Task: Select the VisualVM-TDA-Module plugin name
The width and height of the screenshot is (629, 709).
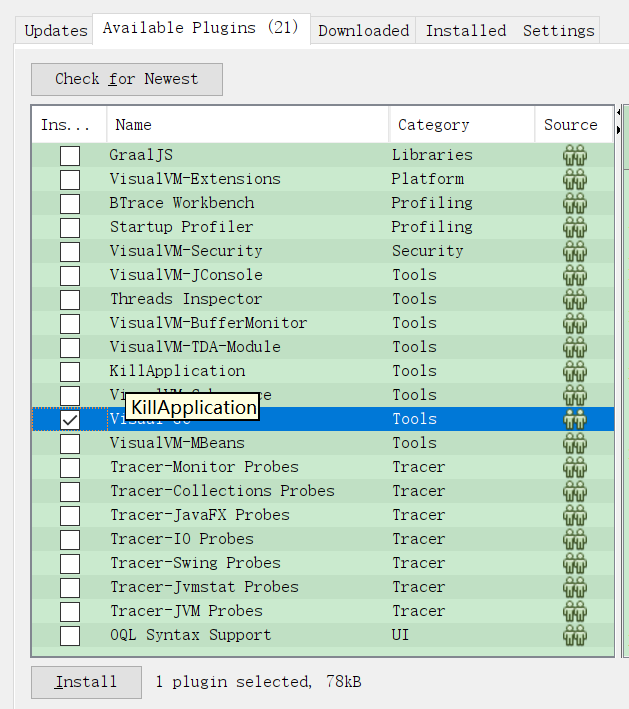Action: tap(195, 347)
